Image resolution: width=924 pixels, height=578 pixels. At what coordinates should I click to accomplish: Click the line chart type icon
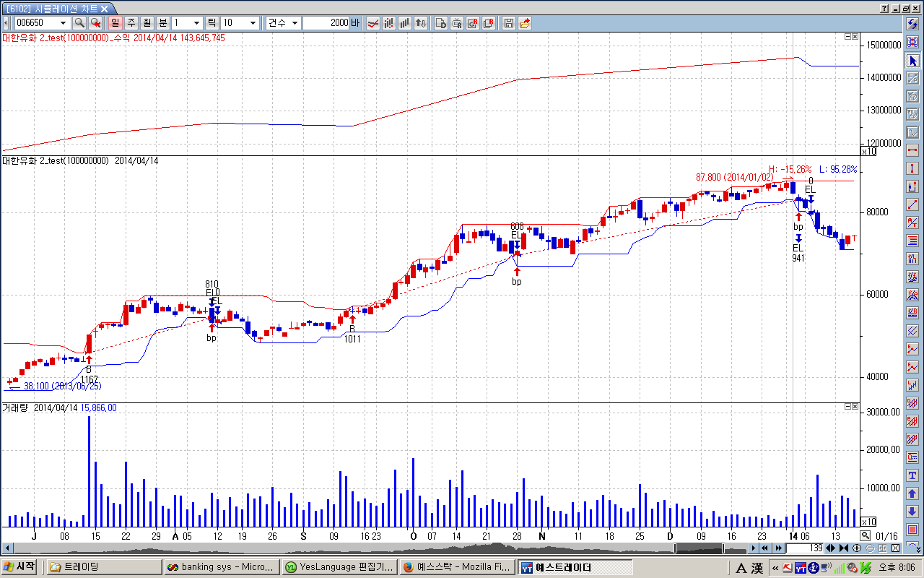click(x=374, y=23)
